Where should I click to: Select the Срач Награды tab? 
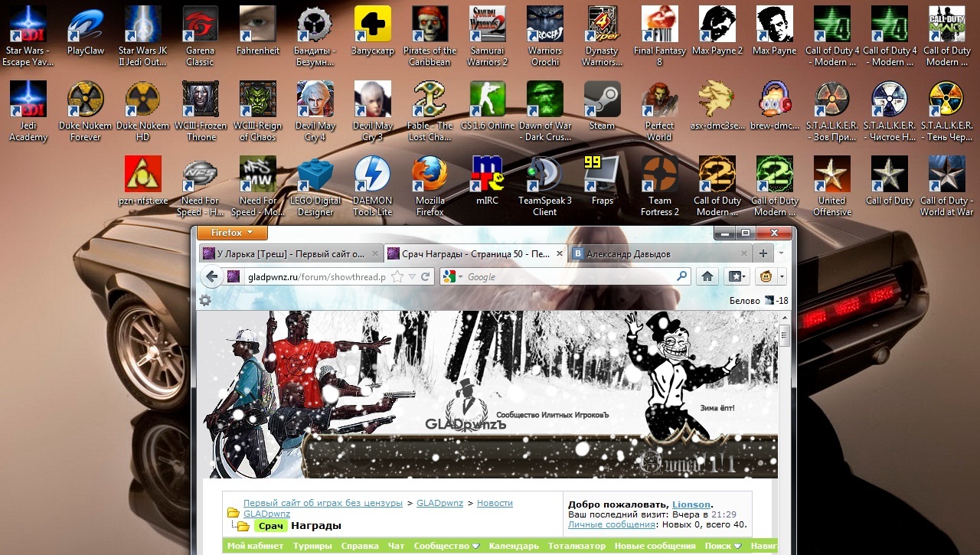[475, 253]
